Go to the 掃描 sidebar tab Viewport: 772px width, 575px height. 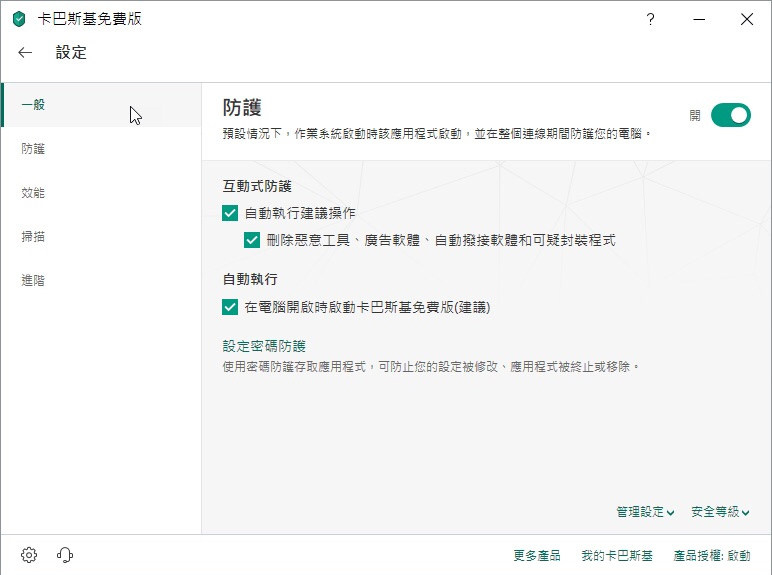point(34,237)
